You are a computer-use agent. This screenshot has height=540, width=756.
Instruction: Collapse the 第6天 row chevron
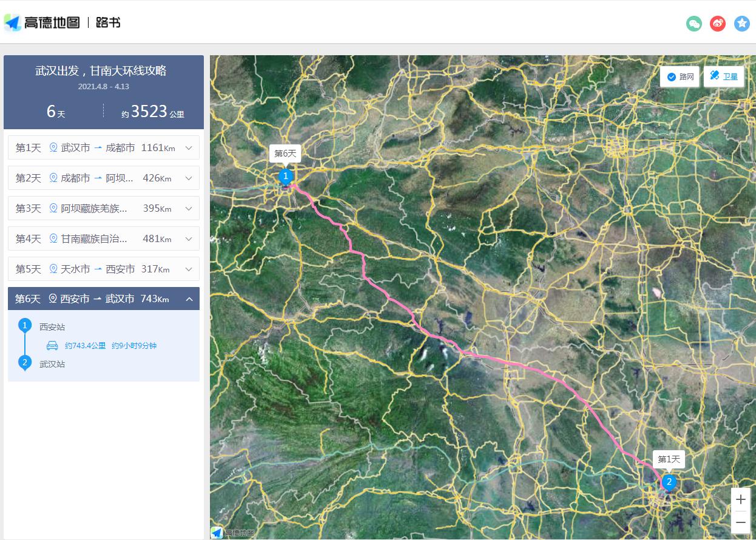[x=189, y=299]
